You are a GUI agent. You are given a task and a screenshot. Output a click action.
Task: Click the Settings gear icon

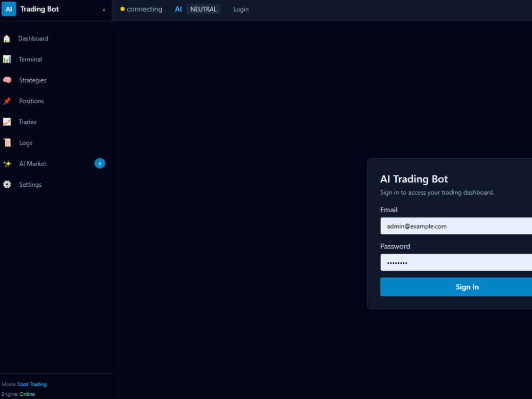[7, 185]
